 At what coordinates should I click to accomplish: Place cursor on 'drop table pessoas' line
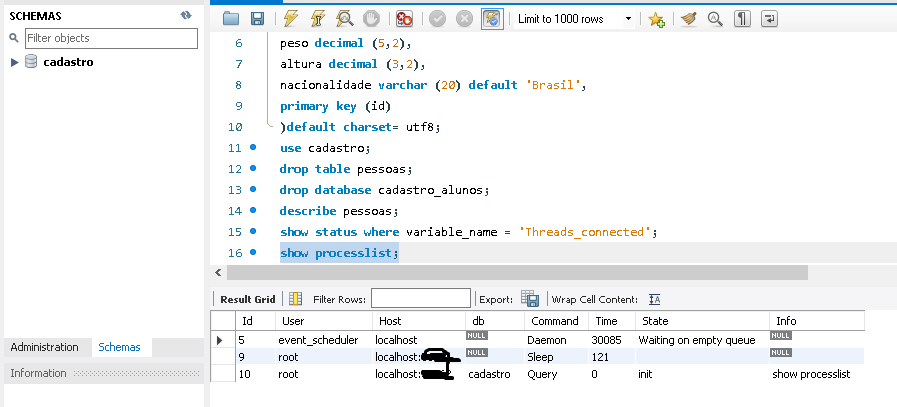point(346,169)
